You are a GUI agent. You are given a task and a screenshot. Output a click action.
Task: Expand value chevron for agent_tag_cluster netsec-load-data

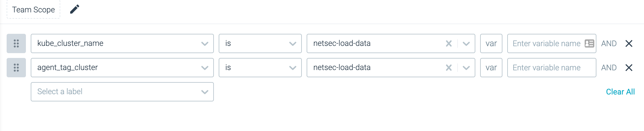click(x=466, y=68)
